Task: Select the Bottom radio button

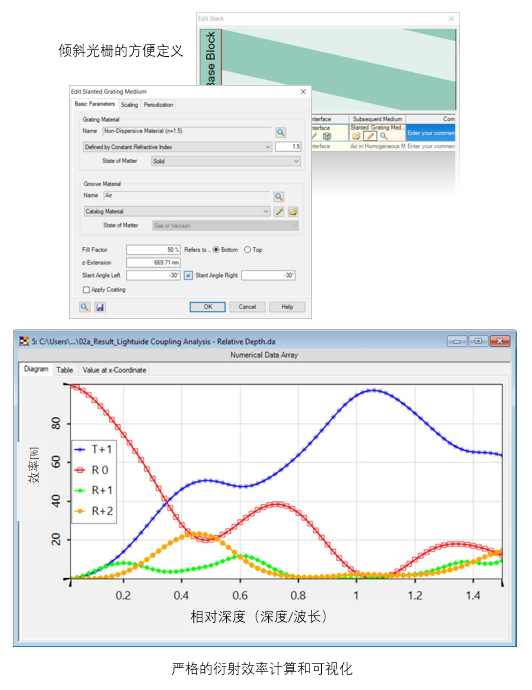Action: (216, 250)
